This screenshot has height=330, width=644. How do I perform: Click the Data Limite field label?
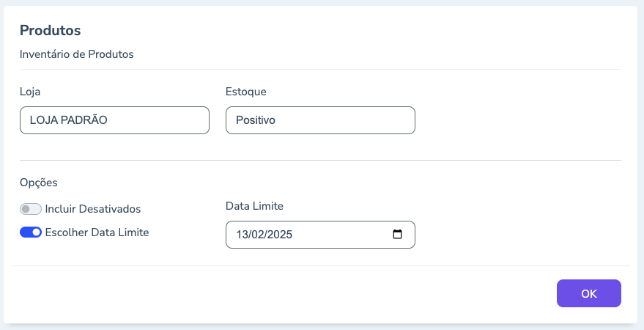coord(254,206)
